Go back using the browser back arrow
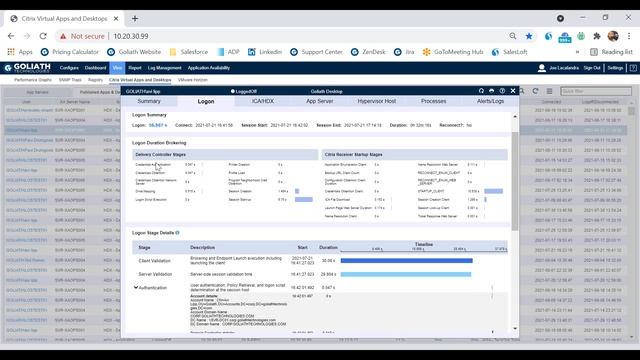 coord(11,36)
